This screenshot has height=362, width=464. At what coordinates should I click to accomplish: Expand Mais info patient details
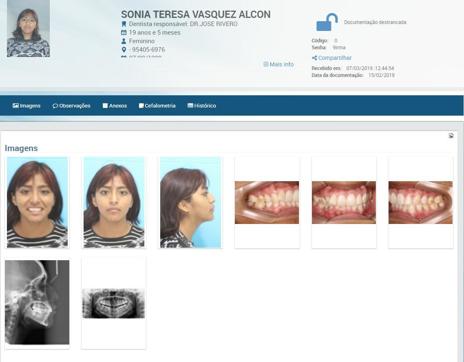(279, 64)
